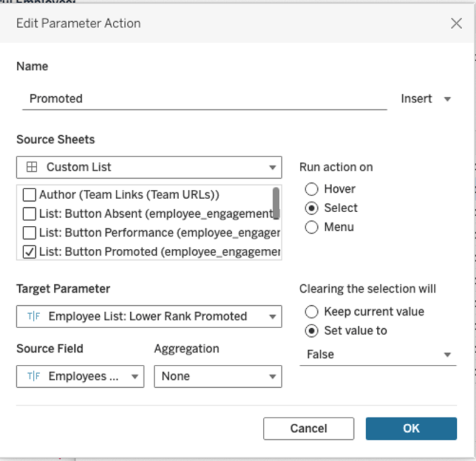Image resolution: width=476 pixels, height=461 pixels.
Task: Select Hover run action option
Action: (x=312, y=189)
